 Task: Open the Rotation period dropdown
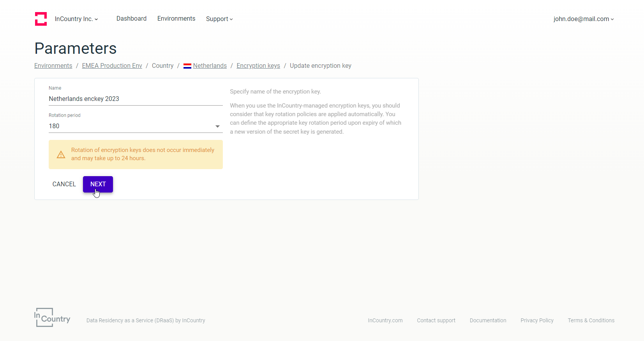(136, 126)
